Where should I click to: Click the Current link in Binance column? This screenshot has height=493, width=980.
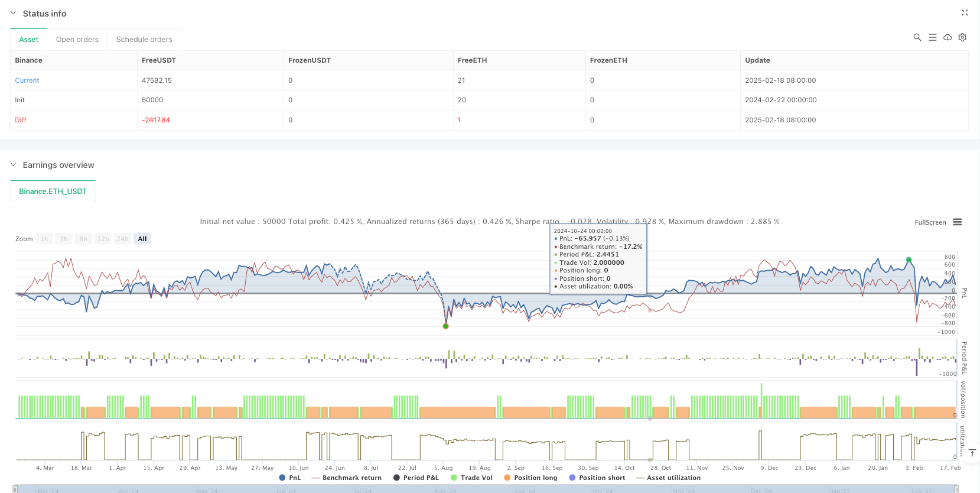[x=27, y=80]
